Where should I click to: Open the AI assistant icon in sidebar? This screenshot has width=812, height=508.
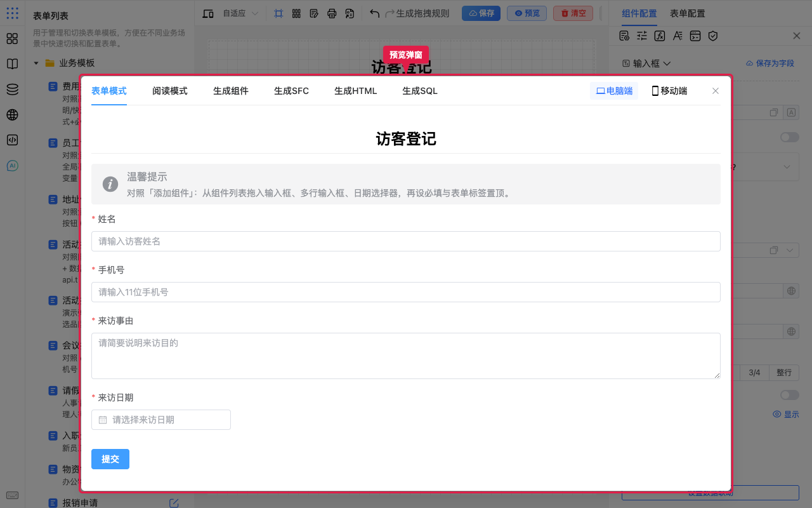click(x=12, y=166)
